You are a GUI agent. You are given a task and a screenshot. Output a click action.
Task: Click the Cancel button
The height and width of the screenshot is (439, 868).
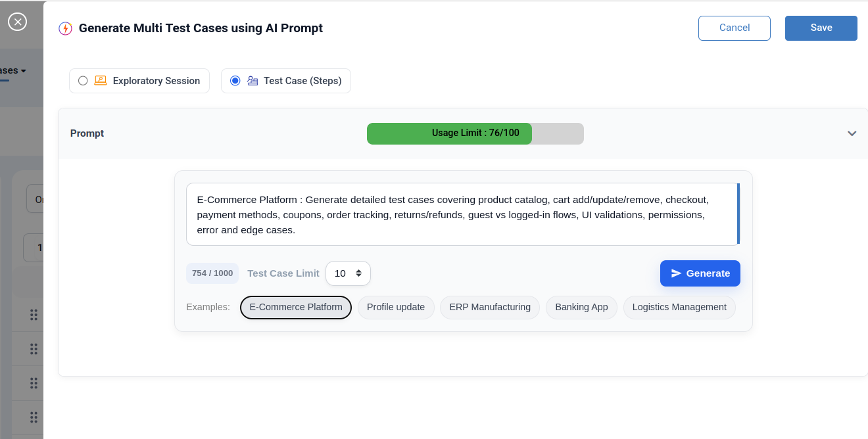click(734, 28)
